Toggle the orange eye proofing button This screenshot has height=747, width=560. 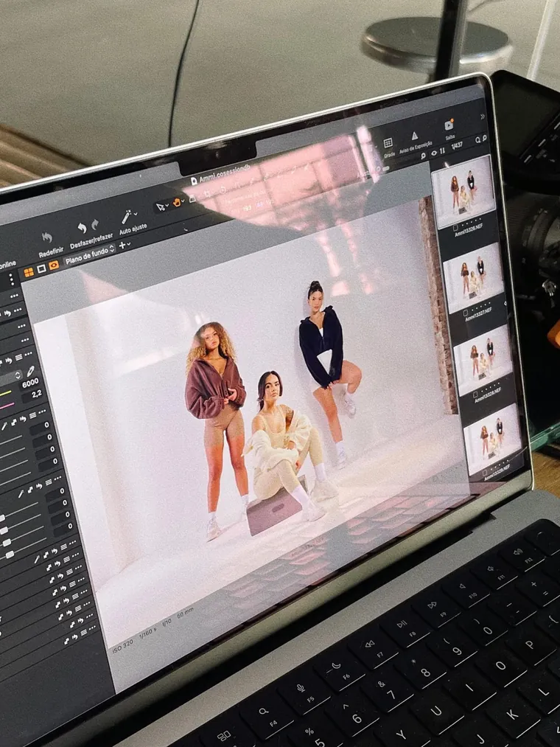53,265
